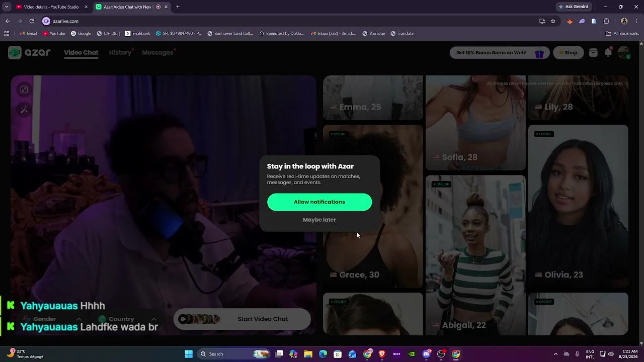
Task: Open the Google bookmark
Action: pyautogui.click(x=81, y=34)
